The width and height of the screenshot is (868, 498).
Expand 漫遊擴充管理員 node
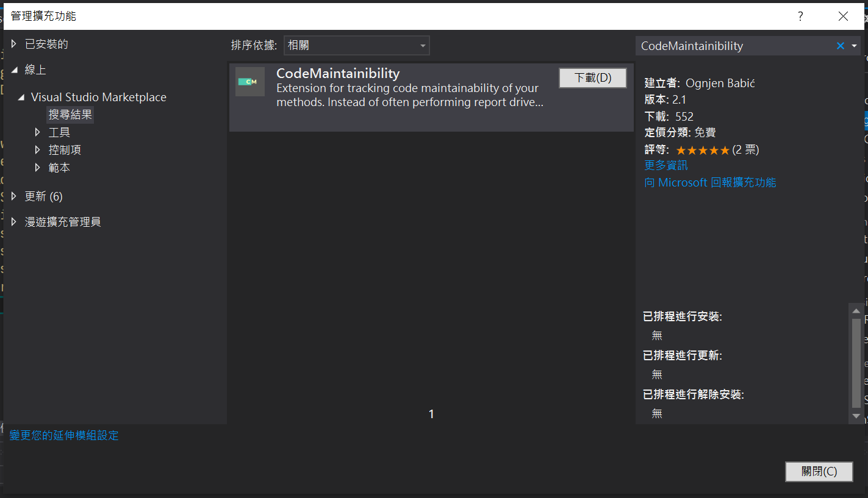coord(14,222)
